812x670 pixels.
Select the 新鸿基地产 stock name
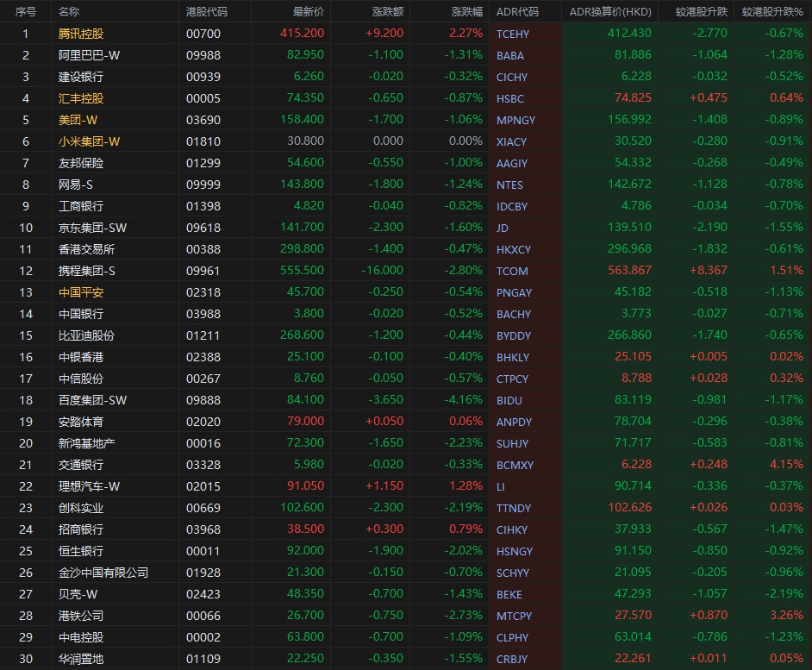click(86, 443)
